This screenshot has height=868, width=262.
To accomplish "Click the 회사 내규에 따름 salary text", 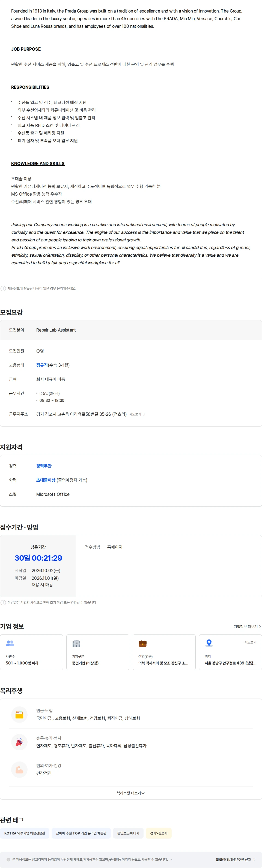I will click(x=51, y=379).
